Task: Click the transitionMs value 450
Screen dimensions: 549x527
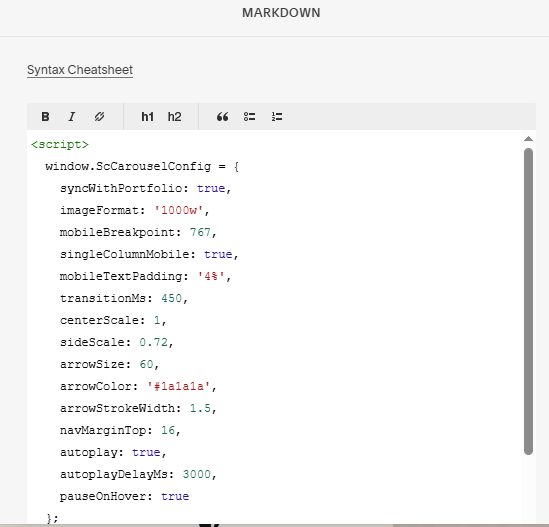Action: click(x=172, y=298)
